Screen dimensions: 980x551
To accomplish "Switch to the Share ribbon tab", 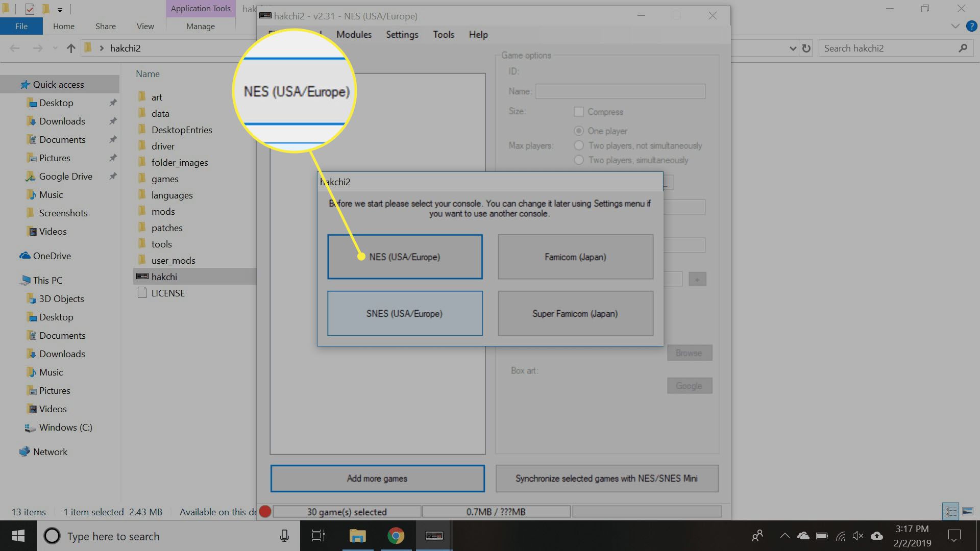I will 105,26.
